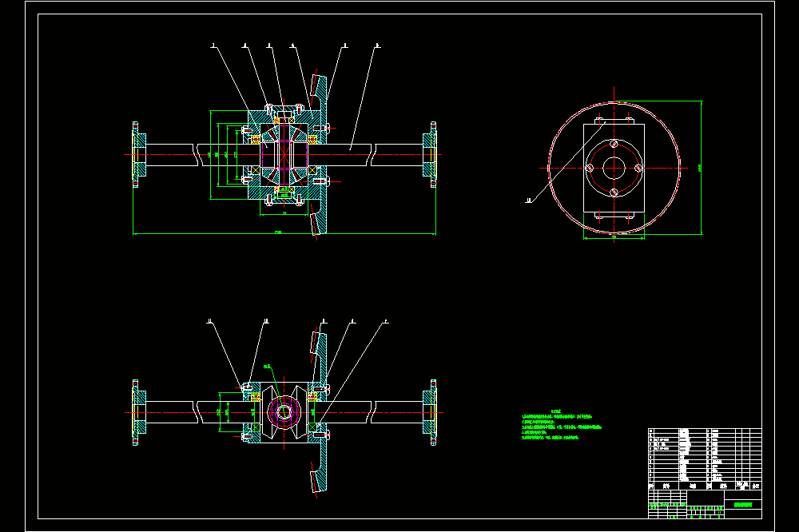
Task: Select the large outer circle in the end view
Action: (x=614, y=169)
